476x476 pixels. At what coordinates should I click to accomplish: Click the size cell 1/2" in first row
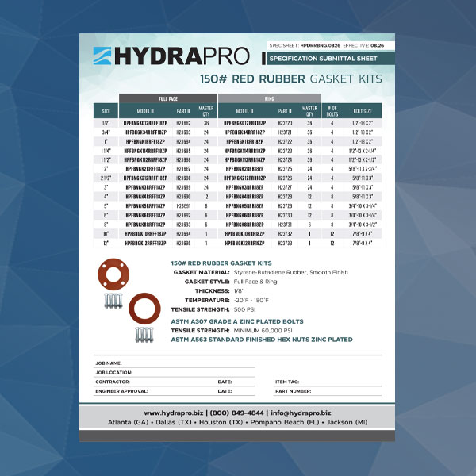pos(106,123)
